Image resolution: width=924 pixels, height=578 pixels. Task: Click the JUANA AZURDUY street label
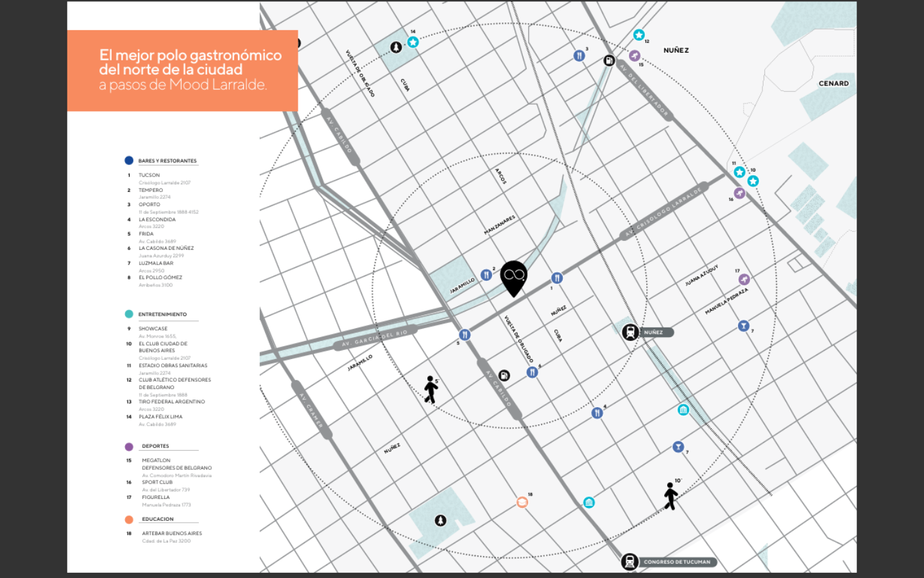click(x=701, y=275)
